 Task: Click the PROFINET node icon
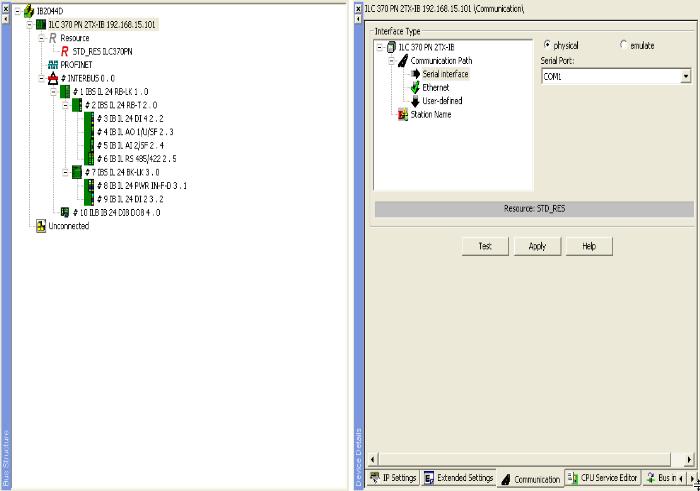click(x=53, y=65)
